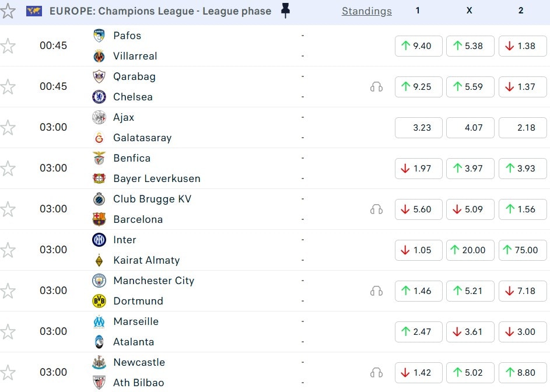This screenshot has width=550, height=392.
Task: Click the Dortmund club crest
Action: coord(99,301)
